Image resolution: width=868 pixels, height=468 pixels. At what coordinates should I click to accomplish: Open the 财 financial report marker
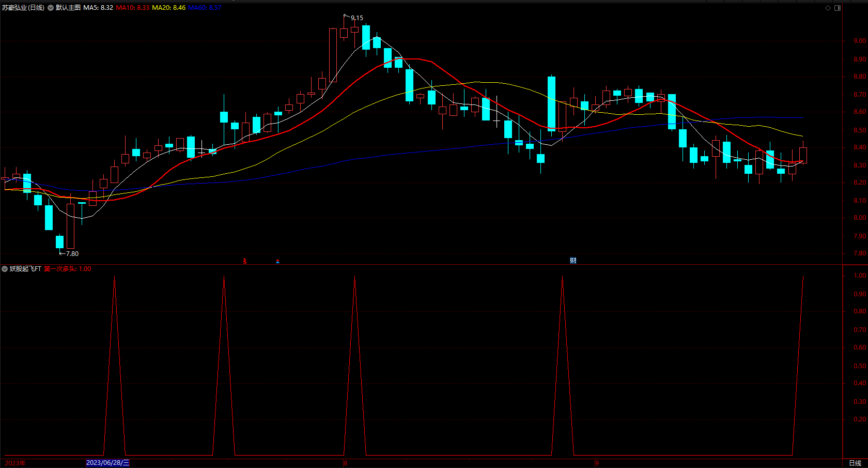point(573,261)
